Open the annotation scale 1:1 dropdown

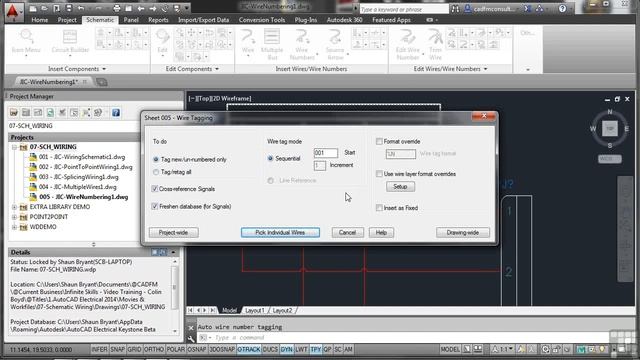[503, 349]
